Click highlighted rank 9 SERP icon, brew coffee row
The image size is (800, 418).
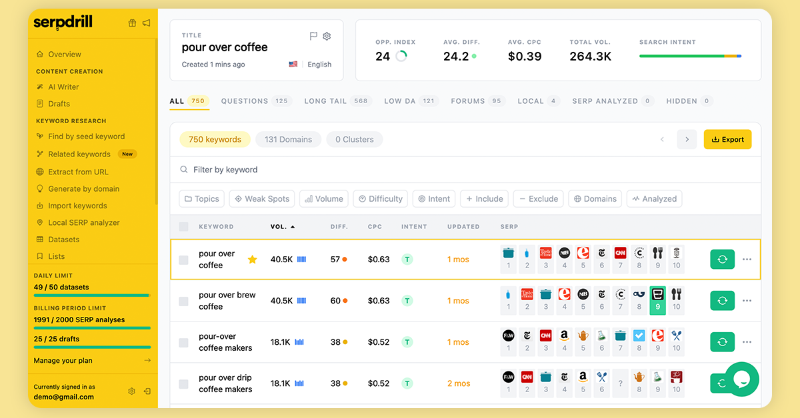(658, 300)
